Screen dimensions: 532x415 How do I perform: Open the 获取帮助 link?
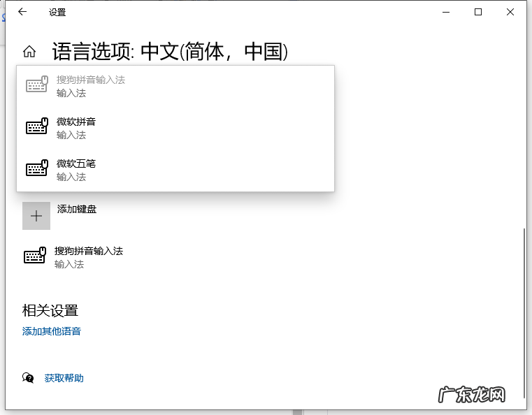tap(64, 378)
